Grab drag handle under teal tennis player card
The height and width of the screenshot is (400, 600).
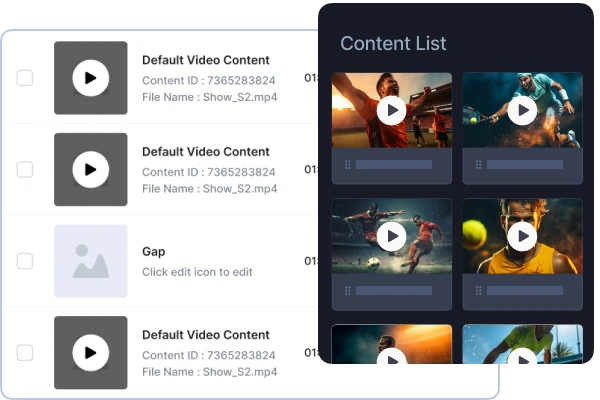point(478,165)
